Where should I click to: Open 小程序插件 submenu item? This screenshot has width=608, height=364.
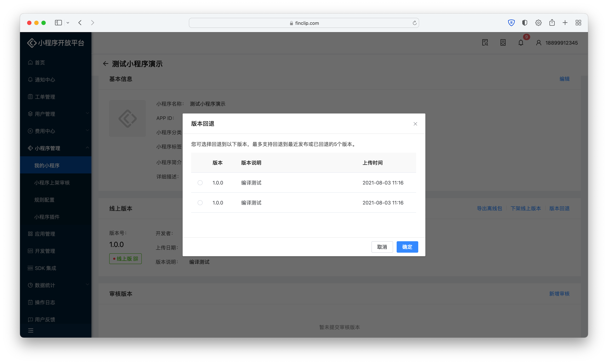tap(56, 217)
